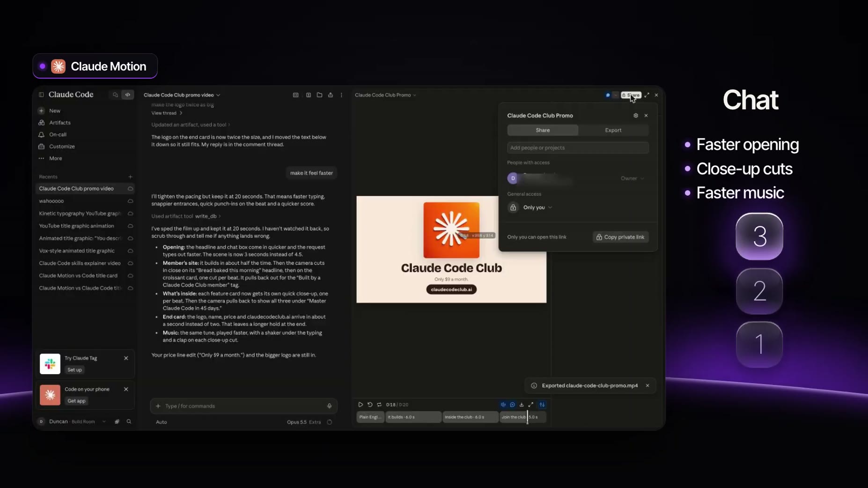Image resolution: width=868 pixels, height=488 pixels.
Task: Collapse the sidebar using the panel icon
Action: click(41, 95)
